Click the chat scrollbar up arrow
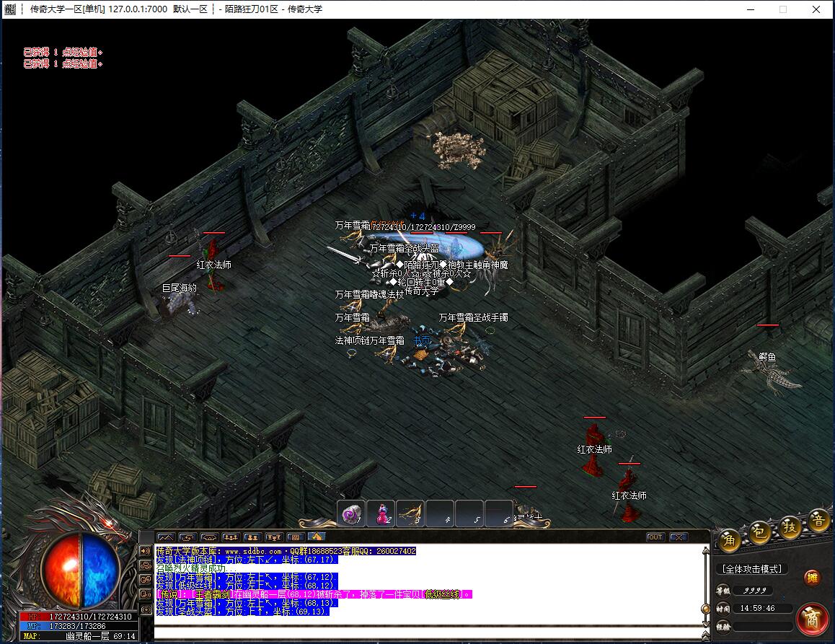The image size is (835, 644). click(706, 550)
